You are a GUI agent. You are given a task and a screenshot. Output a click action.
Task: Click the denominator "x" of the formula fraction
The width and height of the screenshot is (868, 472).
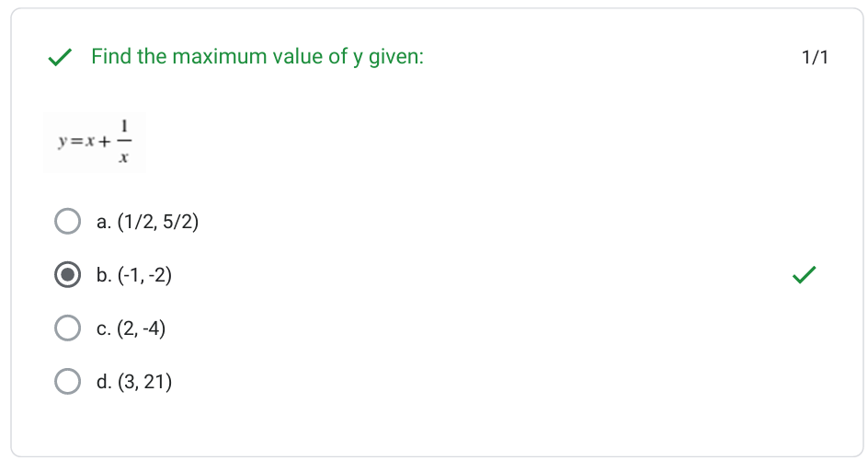(124, 158)
